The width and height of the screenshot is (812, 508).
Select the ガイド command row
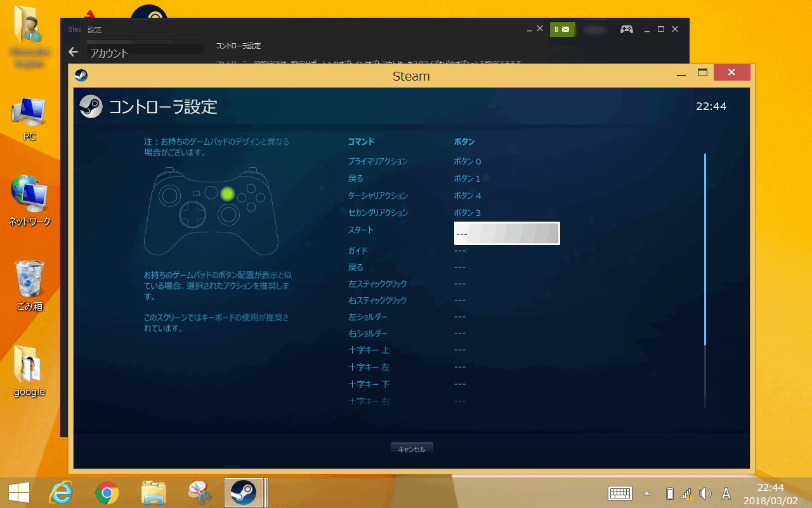(x=358, y=250)
